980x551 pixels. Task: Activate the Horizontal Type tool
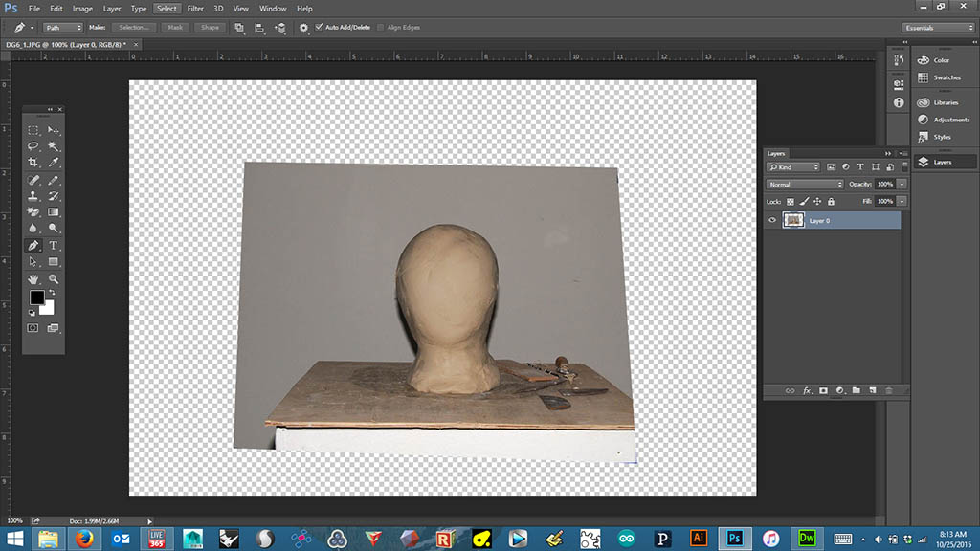click(54, 246)
